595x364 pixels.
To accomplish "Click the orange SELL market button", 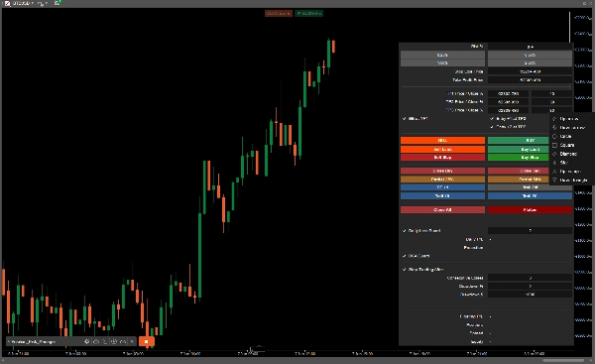I will [442, 141].
